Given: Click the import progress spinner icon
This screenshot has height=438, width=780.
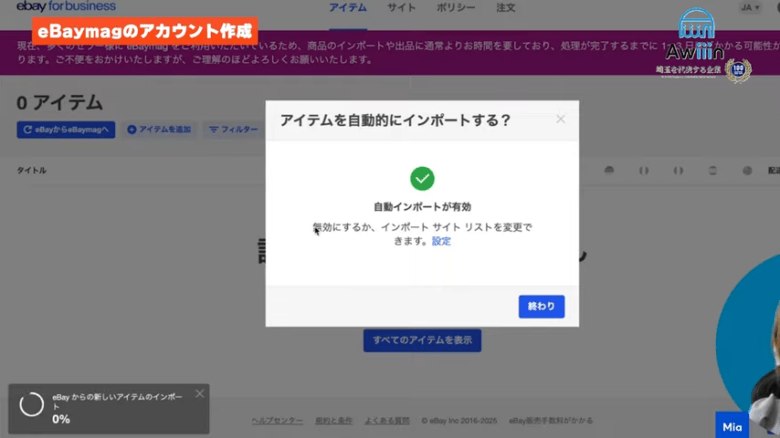Looking at the screenshot, I should [32, 405].
